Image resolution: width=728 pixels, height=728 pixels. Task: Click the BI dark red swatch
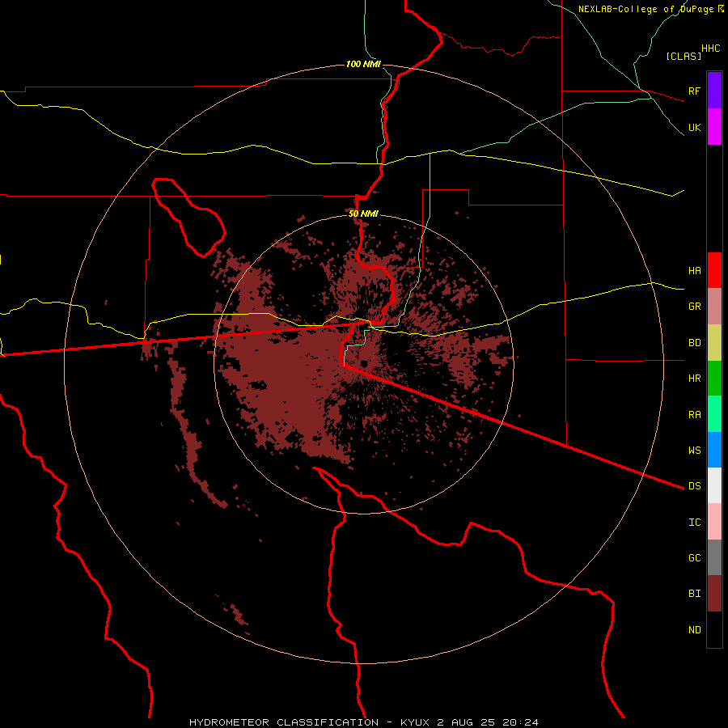click(x=714, y=594)
